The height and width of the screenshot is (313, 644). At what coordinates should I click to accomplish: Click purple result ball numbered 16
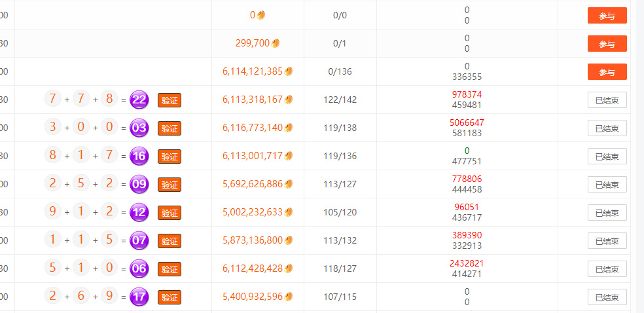(x=139, y=156)
